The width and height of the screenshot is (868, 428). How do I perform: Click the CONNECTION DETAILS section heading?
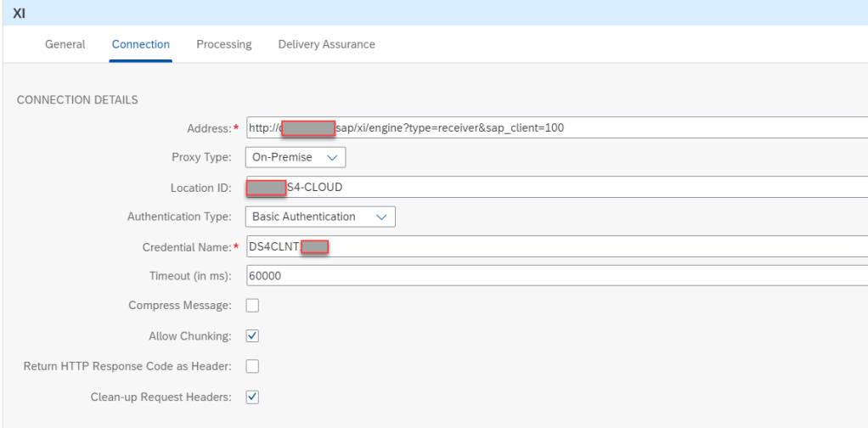click(77, 99)
